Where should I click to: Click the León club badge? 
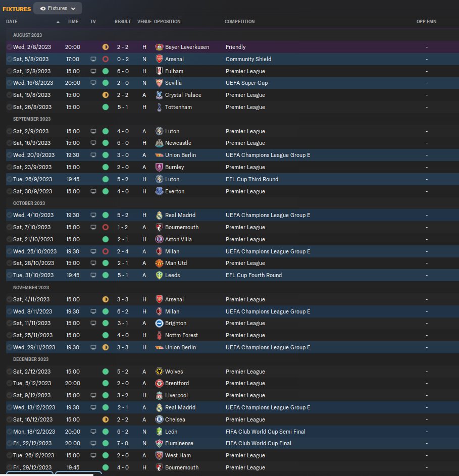tap(159, 432)
